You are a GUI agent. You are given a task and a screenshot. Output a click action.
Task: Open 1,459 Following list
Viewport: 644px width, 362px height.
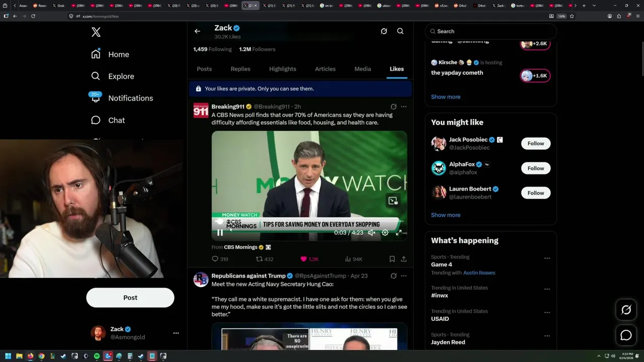[x=212, y=49]
